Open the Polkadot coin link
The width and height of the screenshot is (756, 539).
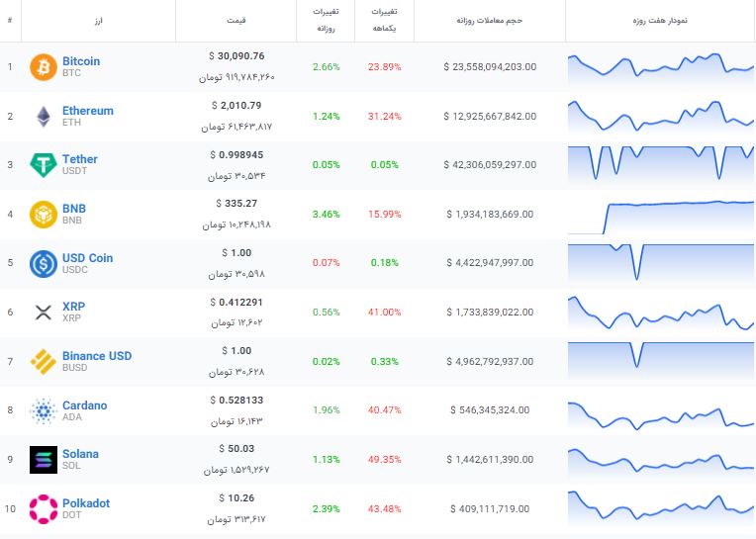(86, 502)
